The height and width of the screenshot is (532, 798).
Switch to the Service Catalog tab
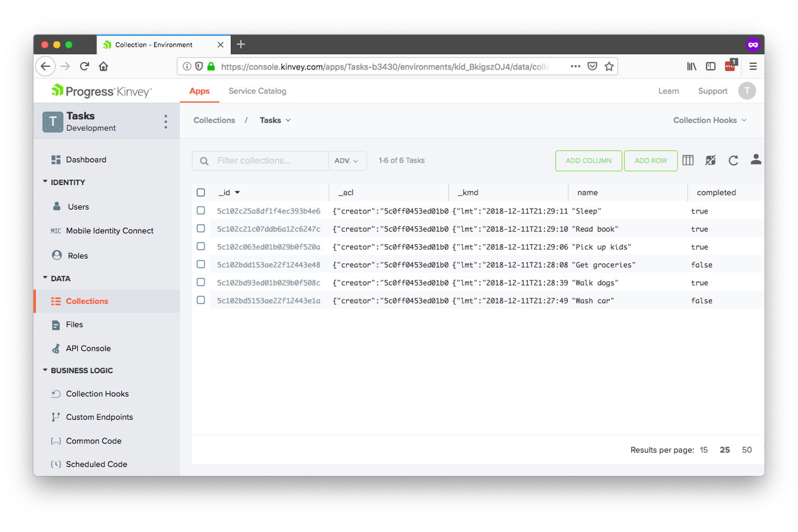(257, 91)
